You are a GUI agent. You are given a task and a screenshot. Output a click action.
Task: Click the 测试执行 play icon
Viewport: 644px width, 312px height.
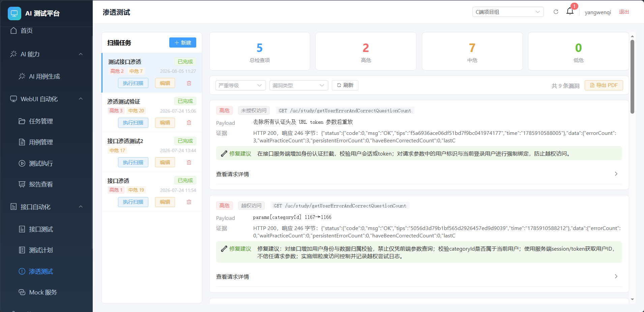pyautogui.click(x=22, y=163)
